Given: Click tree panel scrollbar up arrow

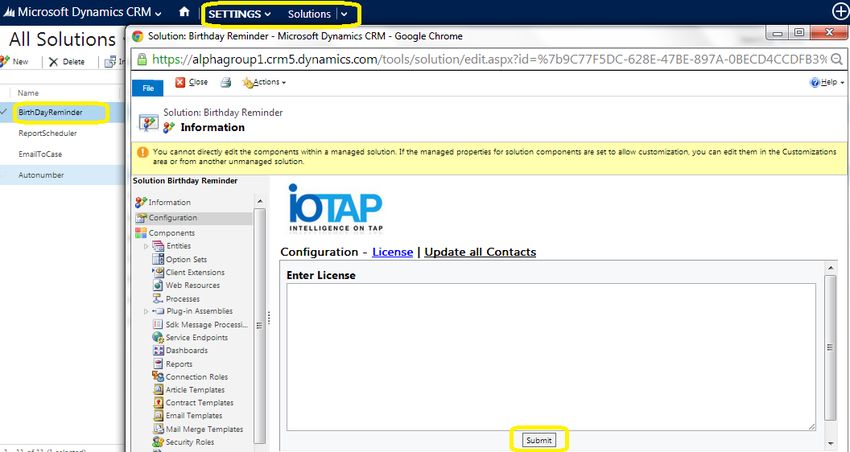Looking at the screenshot, I should click(260, 202).
